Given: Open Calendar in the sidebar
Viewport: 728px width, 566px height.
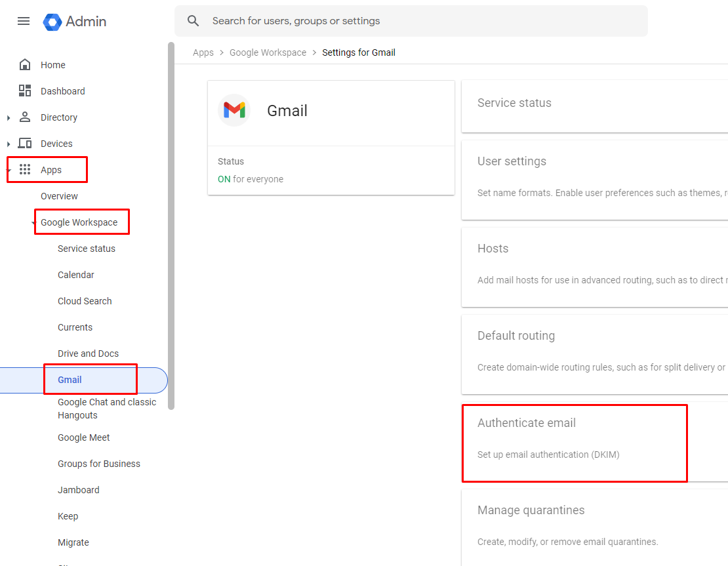Looking at the screenshot, I should pyautogui.click(x=76, y=275).
